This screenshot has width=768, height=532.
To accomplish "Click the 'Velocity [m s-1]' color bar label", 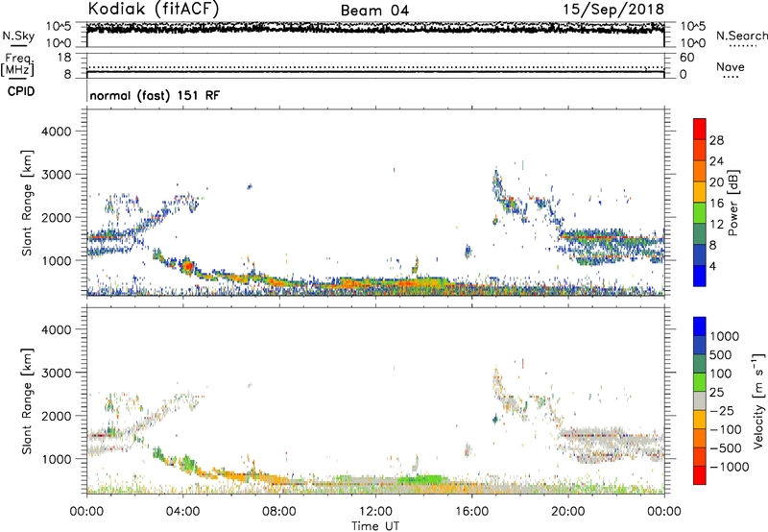I will click(758, 400).
